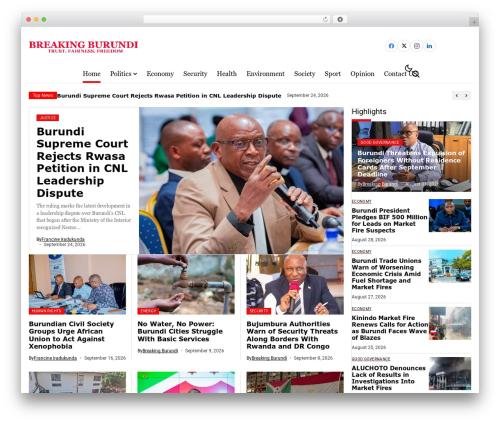The height and width of the screenshot is (423, 500).
Task: Open article ALUCHOTO Denounces Lack of Results
Action: click(x=388, y=378)
